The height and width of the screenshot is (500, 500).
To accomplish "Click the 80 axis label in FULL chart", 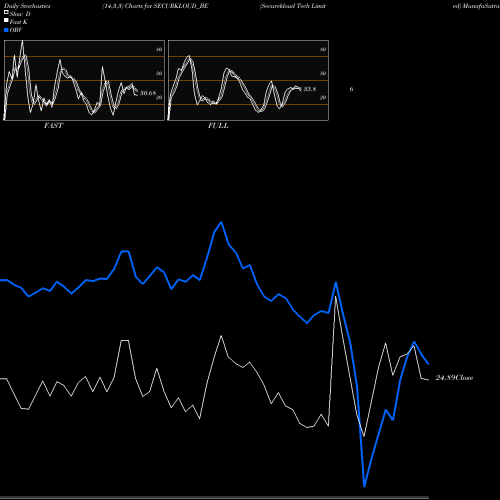I will [323, 49].
